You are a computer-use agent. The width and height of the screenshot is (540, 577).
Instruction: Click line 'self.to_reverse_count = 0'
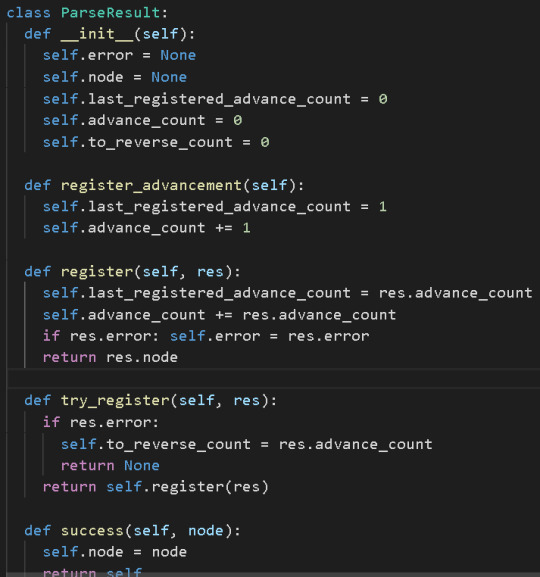click(156, 142)
